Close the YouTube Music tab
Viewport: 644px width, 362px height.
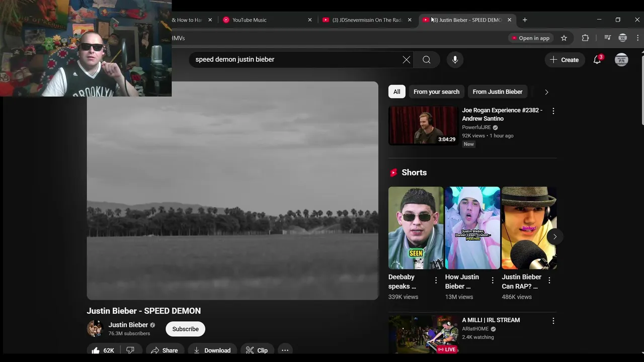point(310,20)
